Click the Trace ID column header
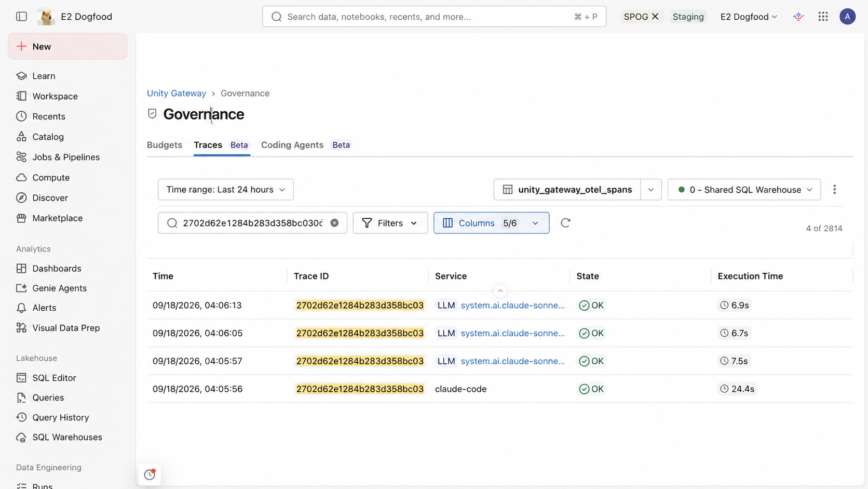868x489 pixels. tap(311, 276)
